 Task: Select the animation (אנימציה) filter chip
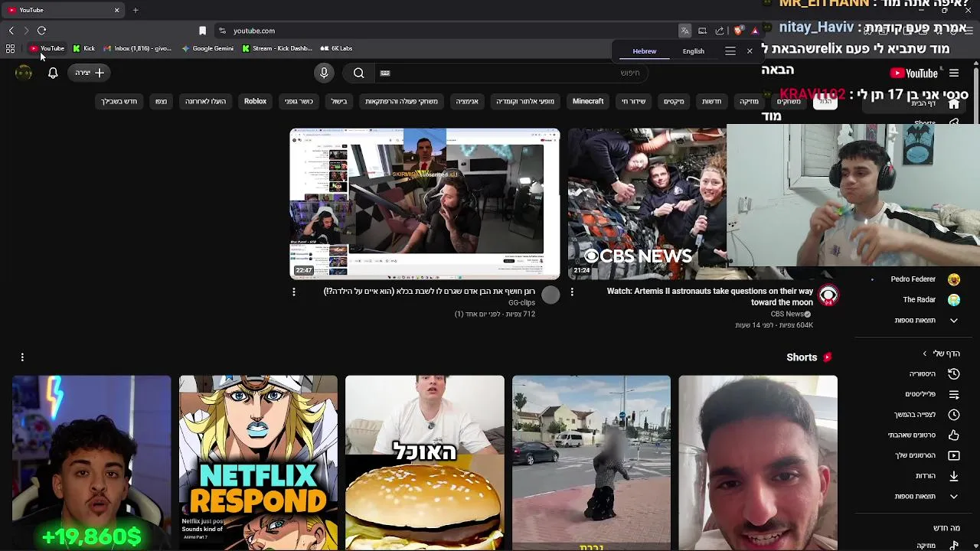(467, 101)
